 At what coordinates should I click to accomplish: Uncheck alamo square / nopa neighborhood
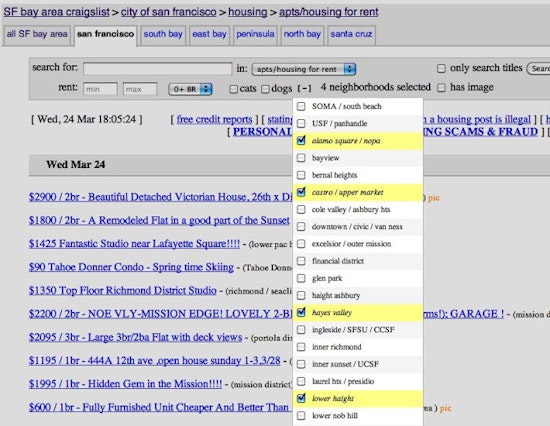(x=301, y=140)
